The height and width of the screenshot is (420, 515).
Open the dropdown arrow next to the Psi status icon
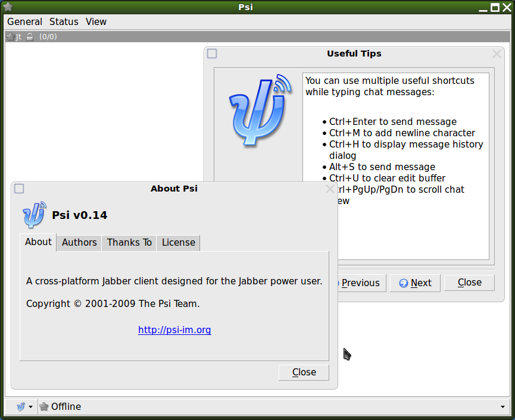coord(30,407)
